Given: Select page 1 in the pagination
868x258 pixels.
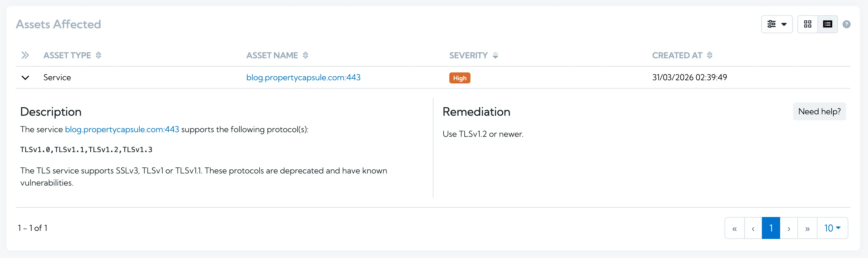Looking at the screenshot, I should coord(771,228).
